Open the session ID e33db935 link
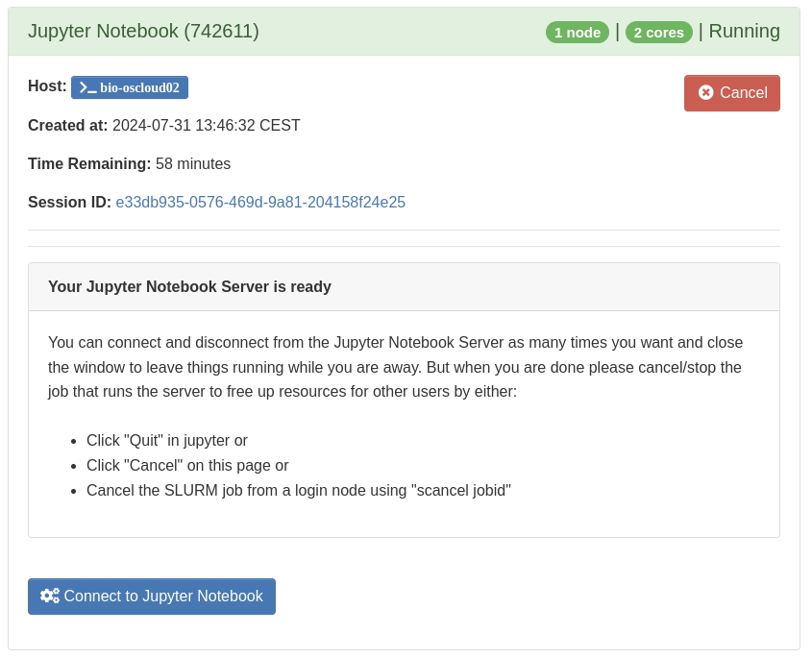Screen dimensions: 812x658 tap(260, 203)
